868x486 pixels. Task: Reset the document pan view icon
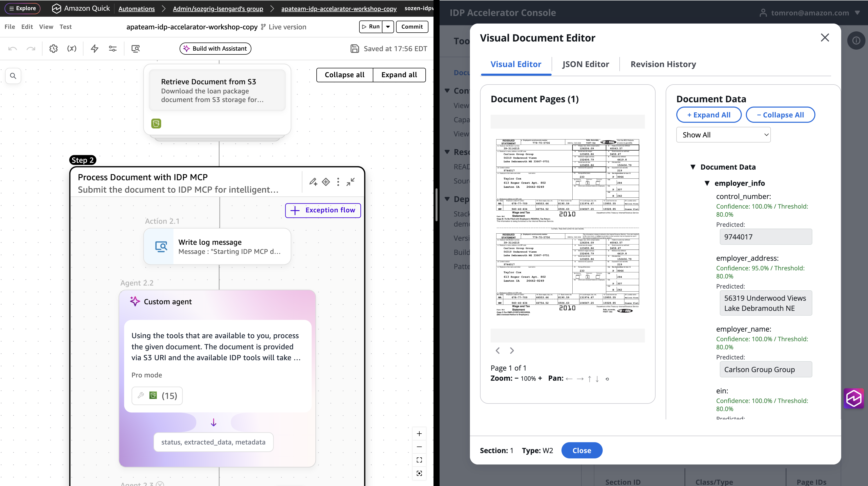(607, 379)
